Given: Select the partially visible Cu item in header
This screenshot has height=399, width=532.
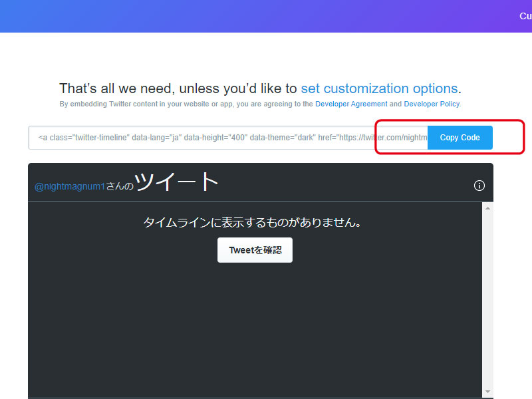Looking at the screenshot, I should tap(525, 16).
